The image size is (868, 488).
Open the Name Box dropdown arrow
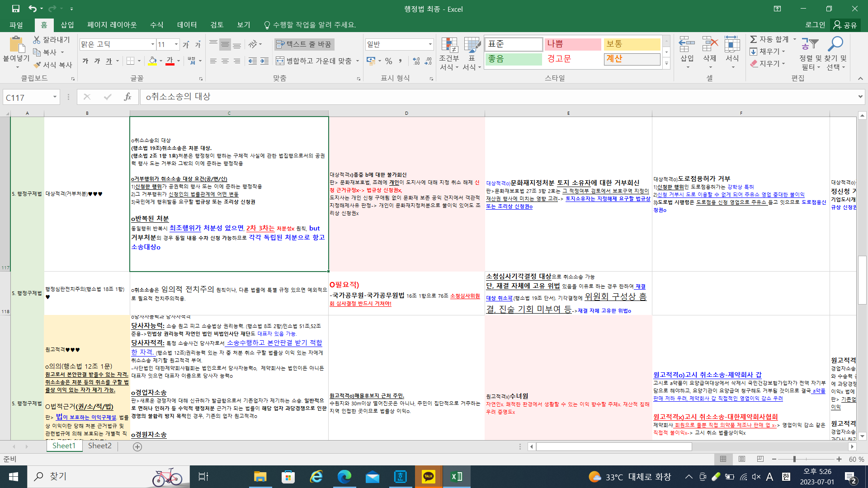tap(55, 97)
